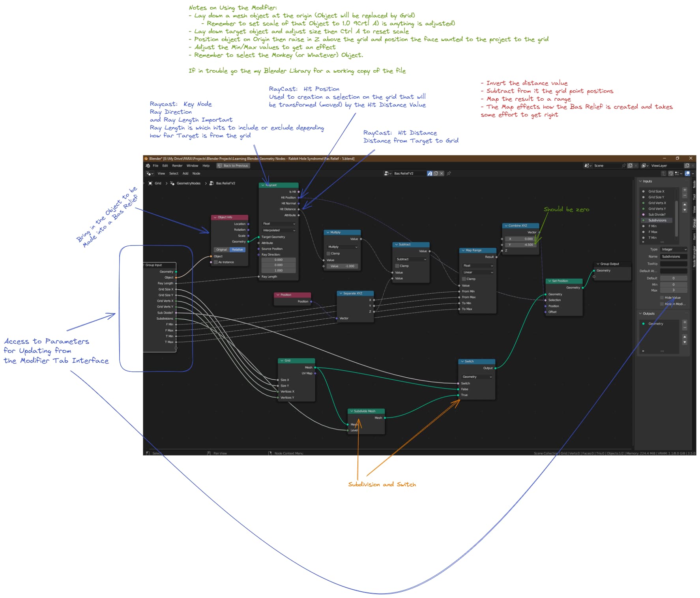Open the Edit menu
This screenshot has width=700, height=598.
[165, 166]
